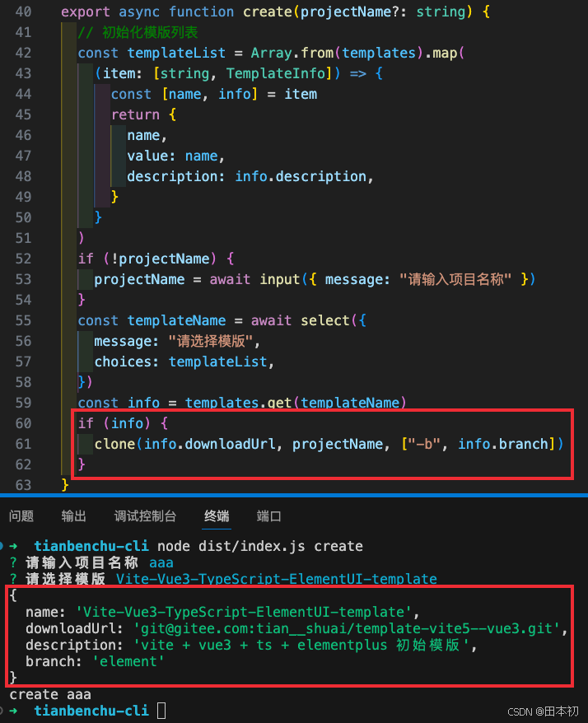Click info.branch on line 61
The width and height of the screenshot is (588, 723).
pyautogui.click(x=502, y=444)
